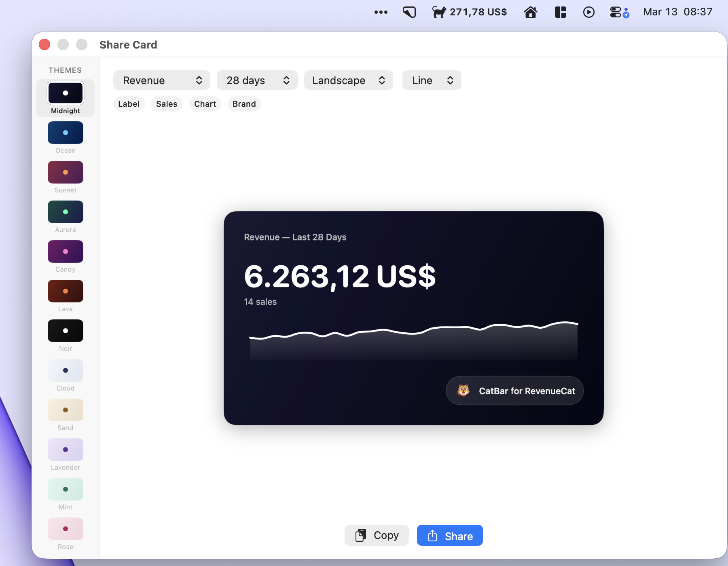
Task: Toggle the Chart element chip
Action: pyautogui.click(x=205, y=104)
